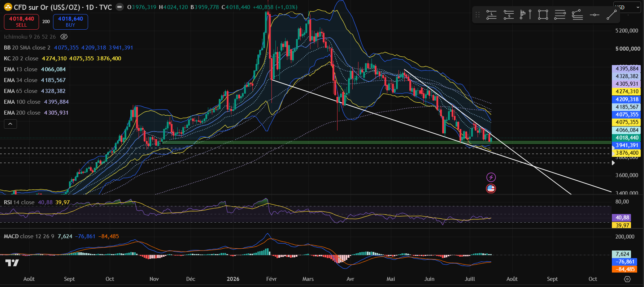The height and width of the screenshot is (287, 644).
Task: Select the Trend Line tool
Action: (612, 15)
